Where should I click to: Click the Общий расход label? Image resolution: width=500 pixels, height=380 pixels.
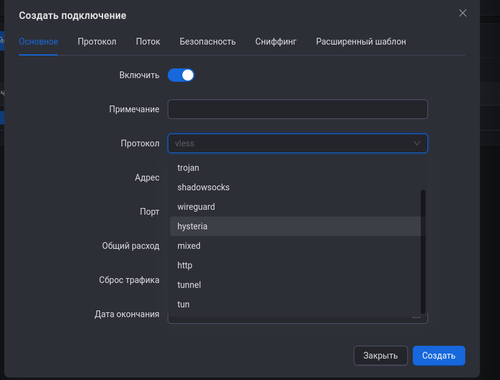[131, 246]
